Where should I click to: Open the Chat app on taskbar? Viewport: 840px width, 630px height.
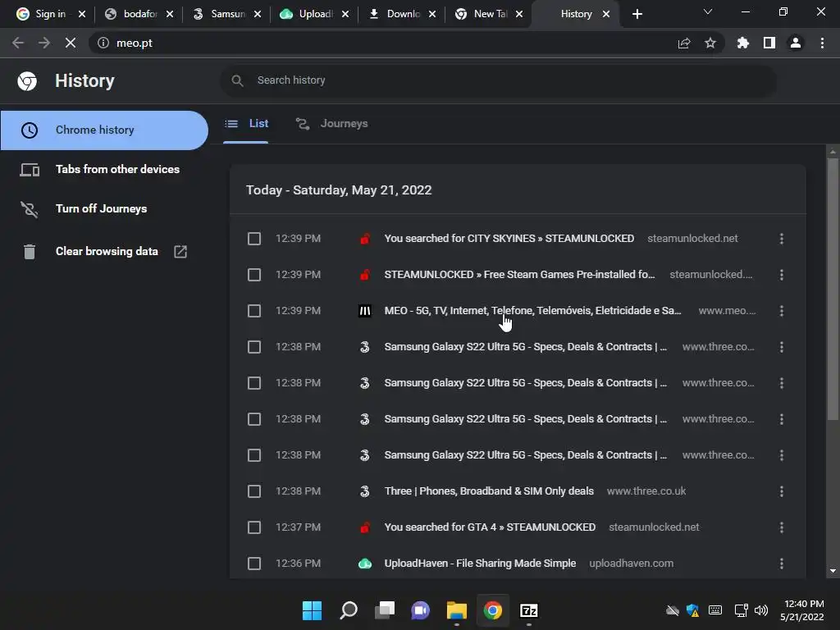[421, 610]
